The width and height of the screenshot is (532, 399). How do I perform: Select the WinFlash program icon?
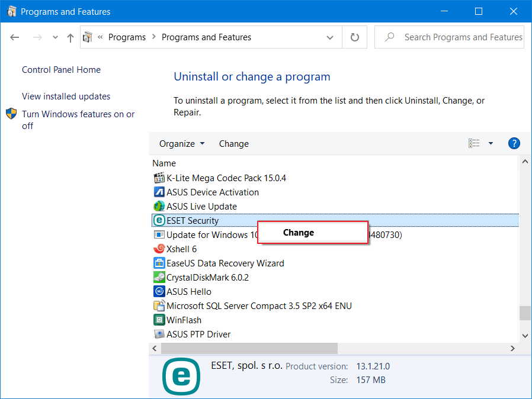pyautogui.click(x=159, y=320)
